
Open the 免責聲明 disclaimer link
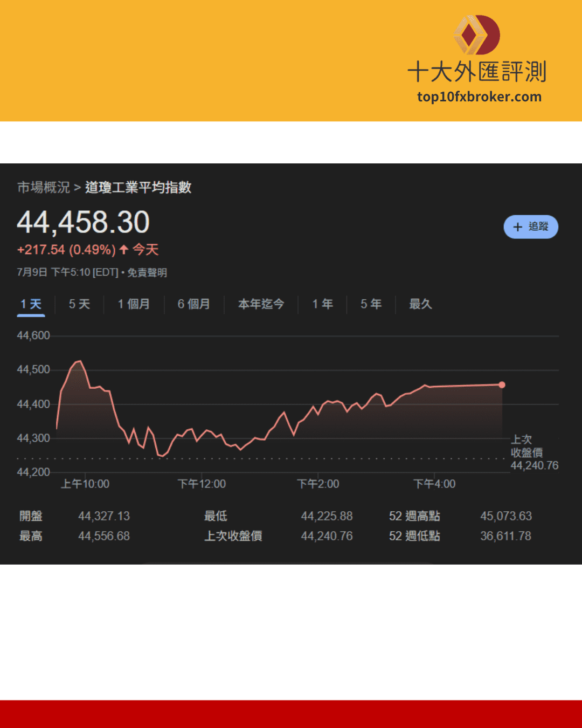[148, 273]
